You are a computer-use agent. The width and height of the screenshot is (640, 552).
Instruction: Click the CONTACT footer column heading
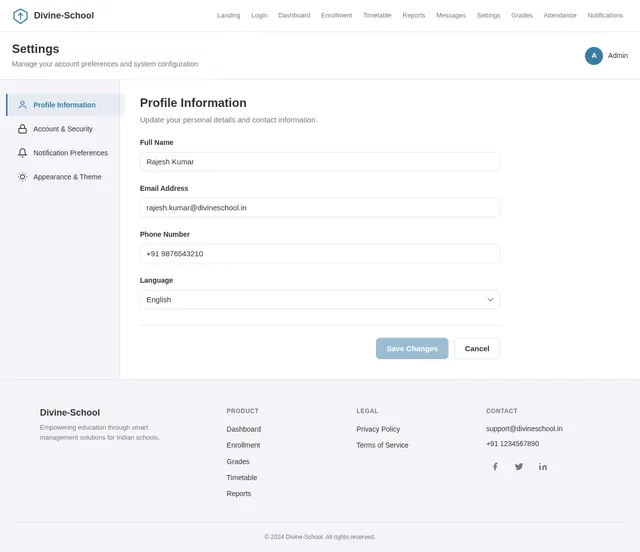(501, 411)
